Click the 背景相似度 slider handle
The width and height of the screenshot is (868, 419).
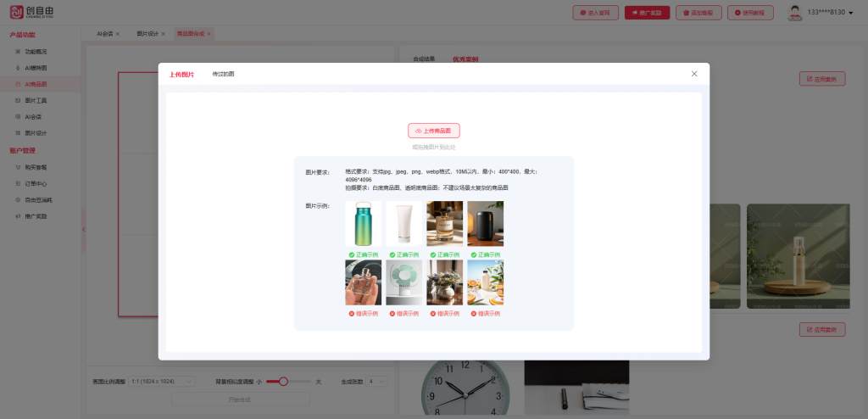tap(284, 382)
